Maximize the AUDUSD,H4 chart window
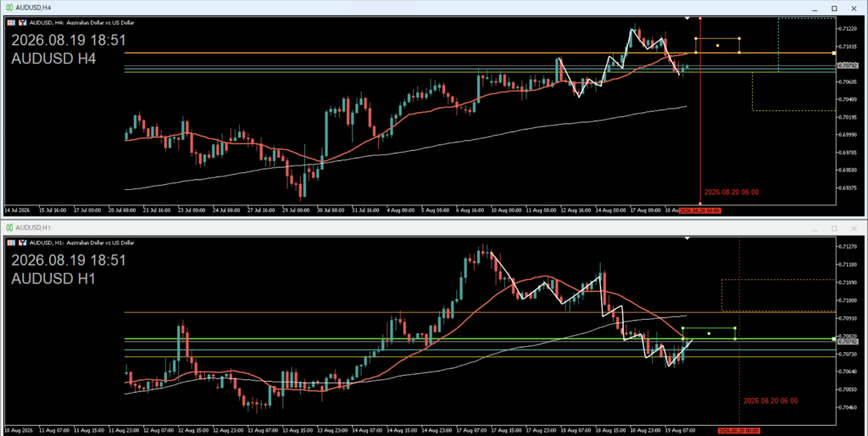 [834, 8]
